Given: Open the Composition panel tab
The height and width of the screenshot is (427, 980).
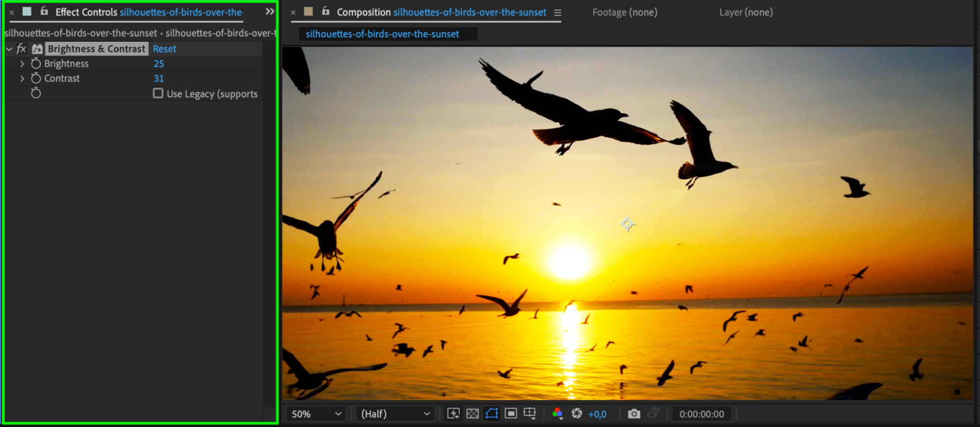Looking at the screenshot, I should (x=441, y=12).
